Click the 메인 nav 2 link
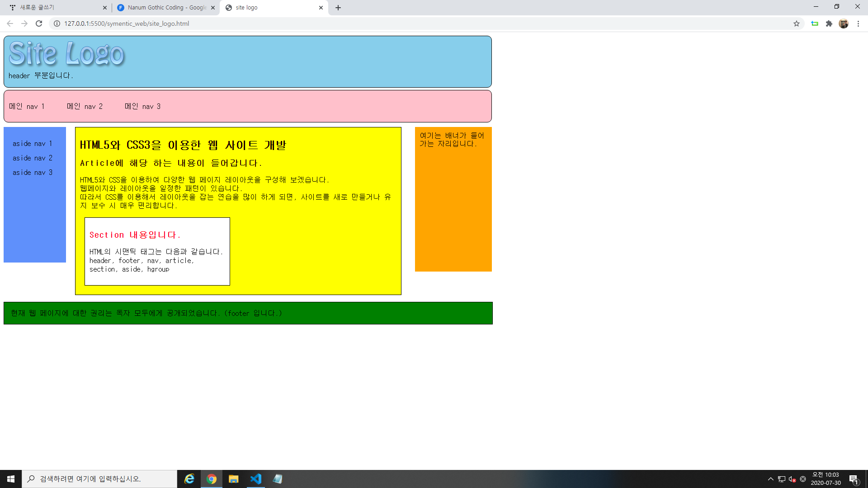 tap(85, 107)
